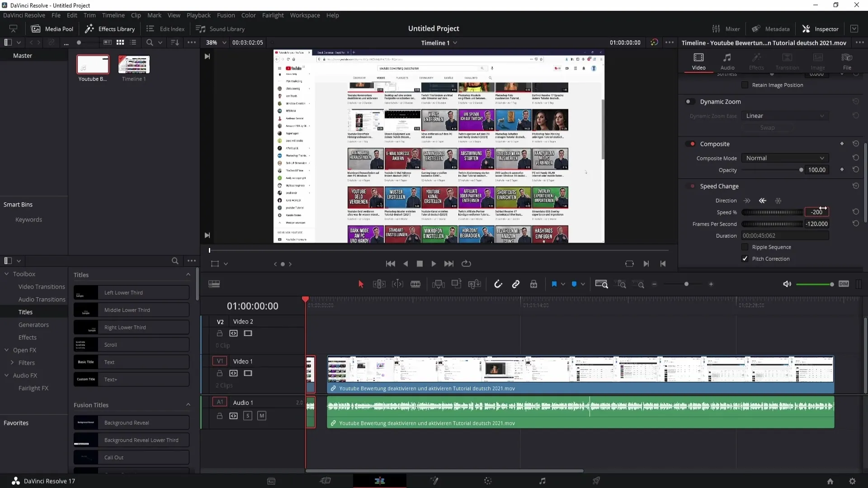868x488 pixels.
Task: Open Dynamic Zoom Ease dropdown
Action: [x=784, y=116]
